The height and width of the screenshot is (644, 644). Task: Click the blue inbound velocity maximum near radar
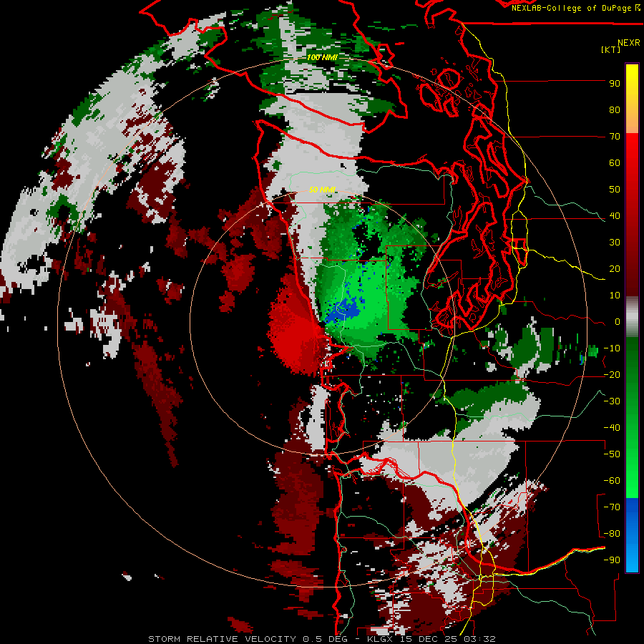pos(344,310)
